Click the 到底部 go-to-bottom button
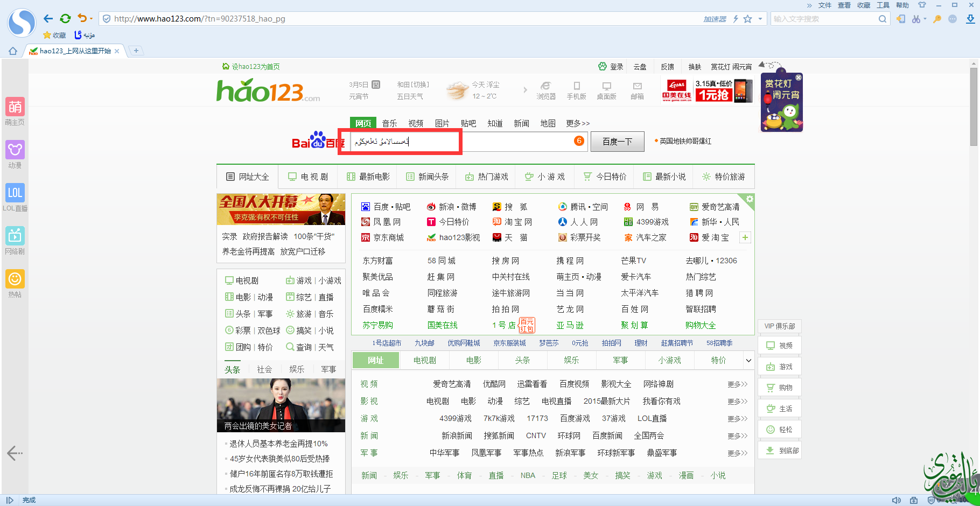Screen dimensions: 980x506 point(780,451)
